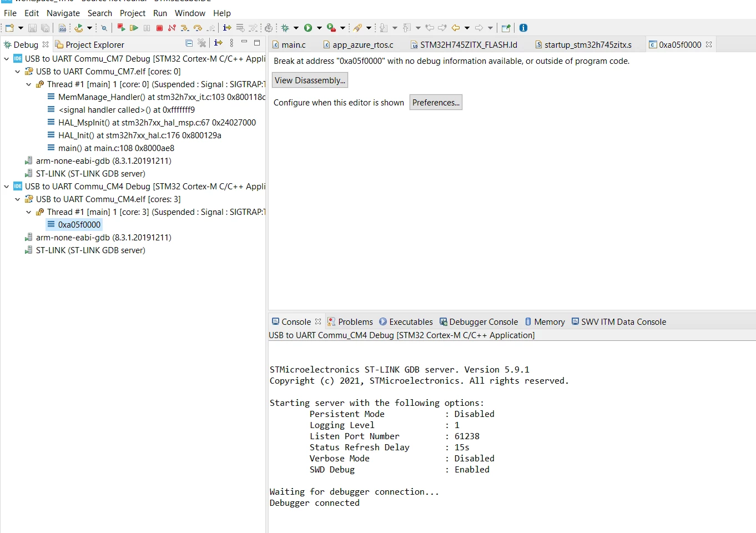
Task: Switch to STM32H745ZITX_FLASH.ld editor tab
Action: (x=463, y=44)
